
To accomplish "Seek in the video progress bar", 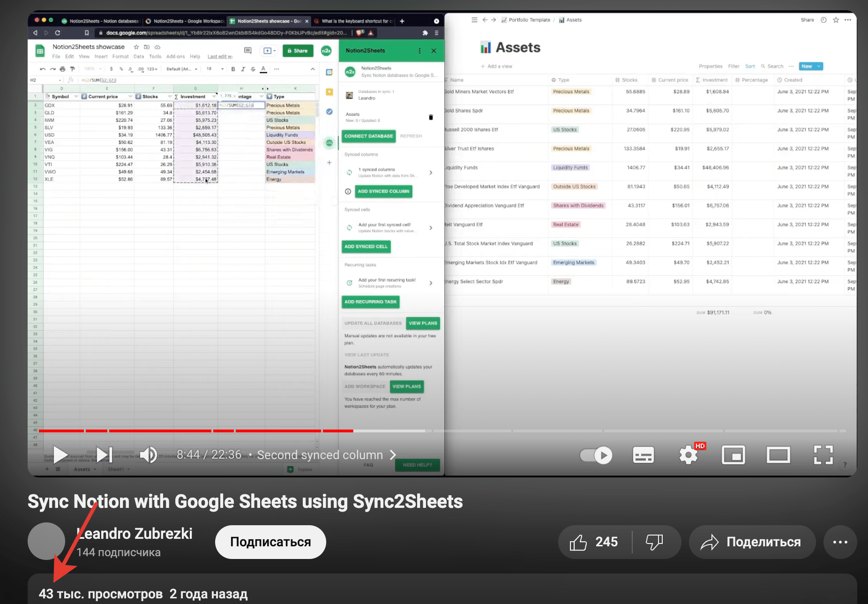I will 442,430.
